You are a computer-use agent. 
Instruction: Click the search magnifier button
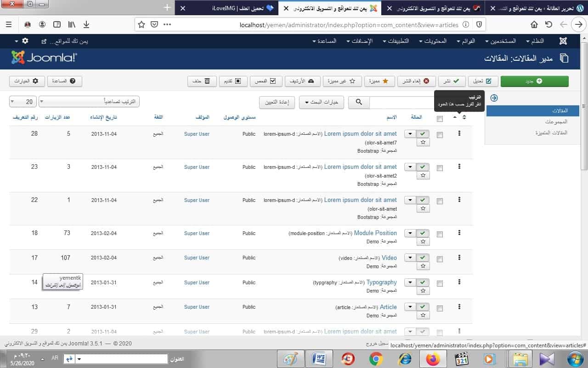pos(359,102)
